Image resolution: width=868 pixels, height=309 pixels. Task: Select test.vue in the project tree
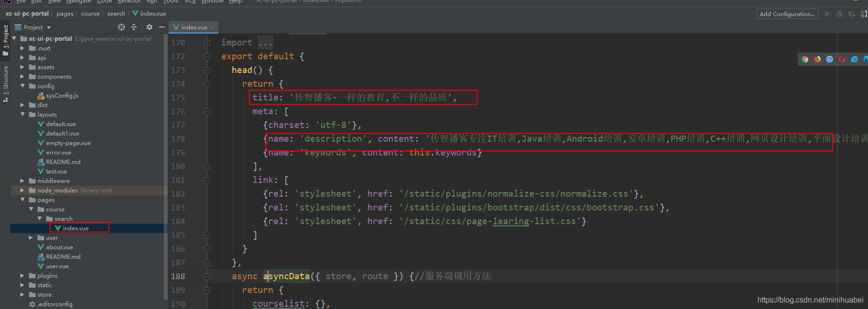52,171
